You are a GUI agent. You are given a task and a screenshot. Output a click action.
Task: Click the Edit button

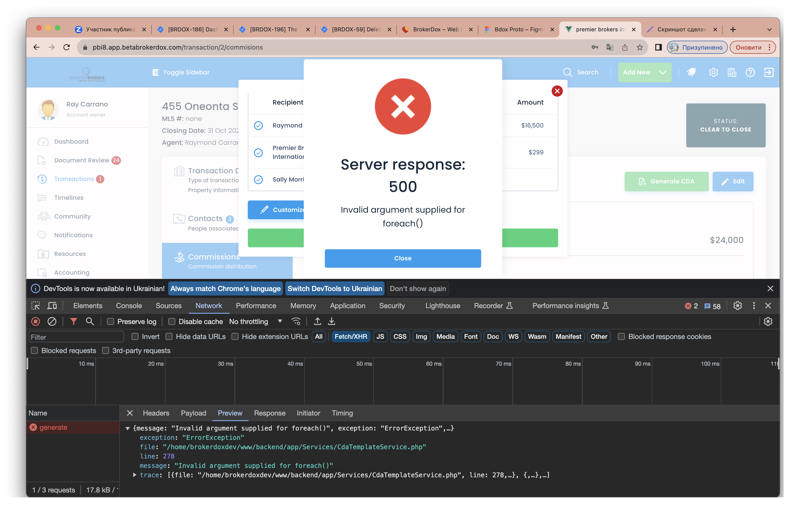pyautogui.click(x=733, y=182)
